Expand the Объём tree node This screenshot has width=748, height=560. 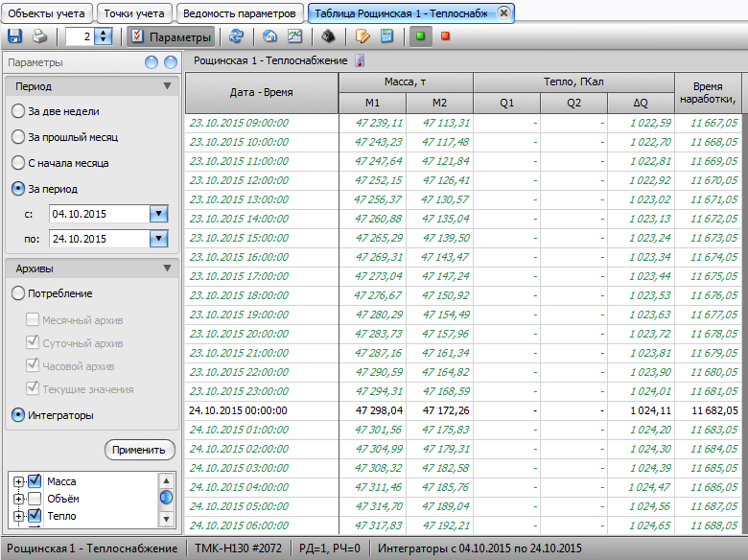18,499
